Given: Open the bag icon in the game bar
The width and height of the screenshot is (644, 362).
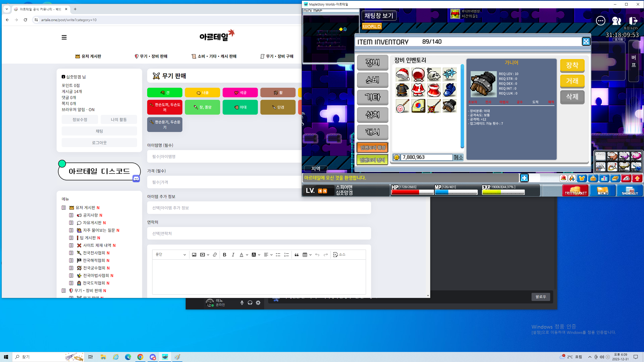Looking at the screenshot, I should pyautogui.click(x=593, y=178).
